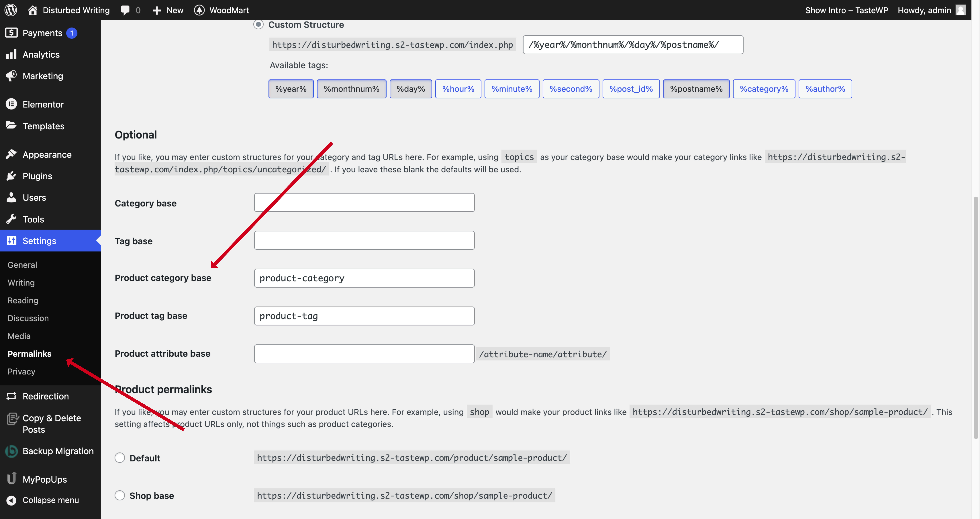Toggle the %year% tag button
Image resolution: width=980 pixels, height=519 pixels.
point(291,89)
